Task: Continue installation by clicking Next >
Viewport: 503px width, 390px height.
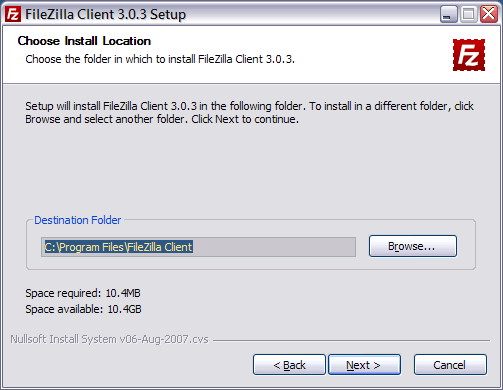Action: click(x=364, y=365)
